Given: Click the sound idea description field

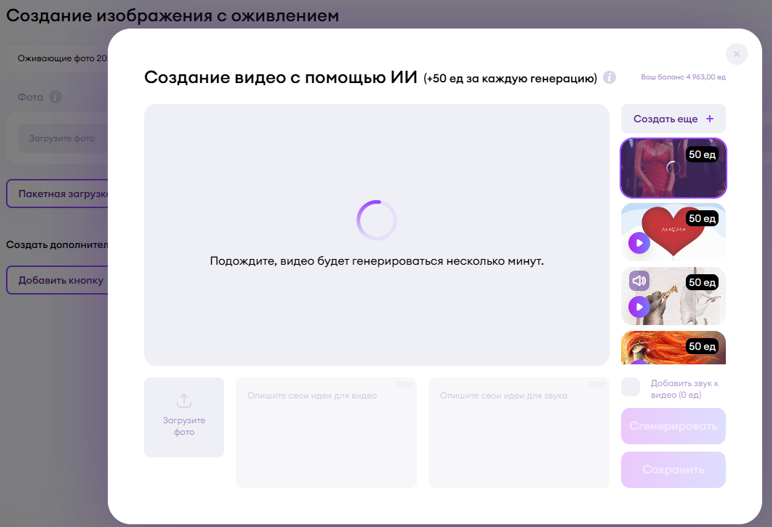Looking at the screenshot, I should [518, 432].
